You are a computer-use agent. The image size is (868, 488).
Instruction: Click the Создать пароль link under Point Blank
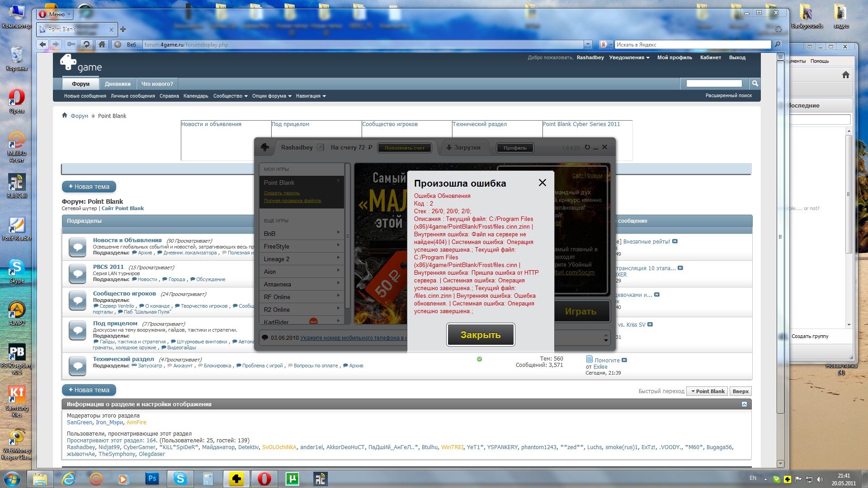point(282,193)
